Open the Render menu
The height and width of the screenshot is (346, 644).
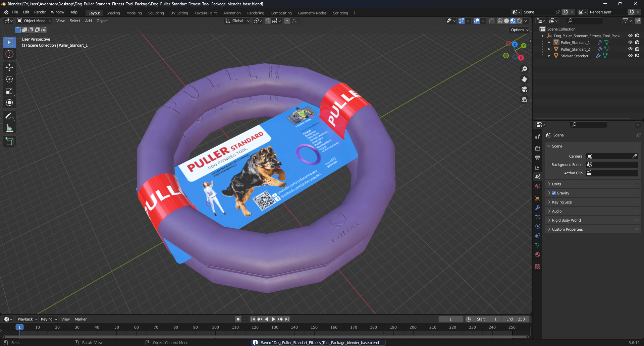[40, 12]
